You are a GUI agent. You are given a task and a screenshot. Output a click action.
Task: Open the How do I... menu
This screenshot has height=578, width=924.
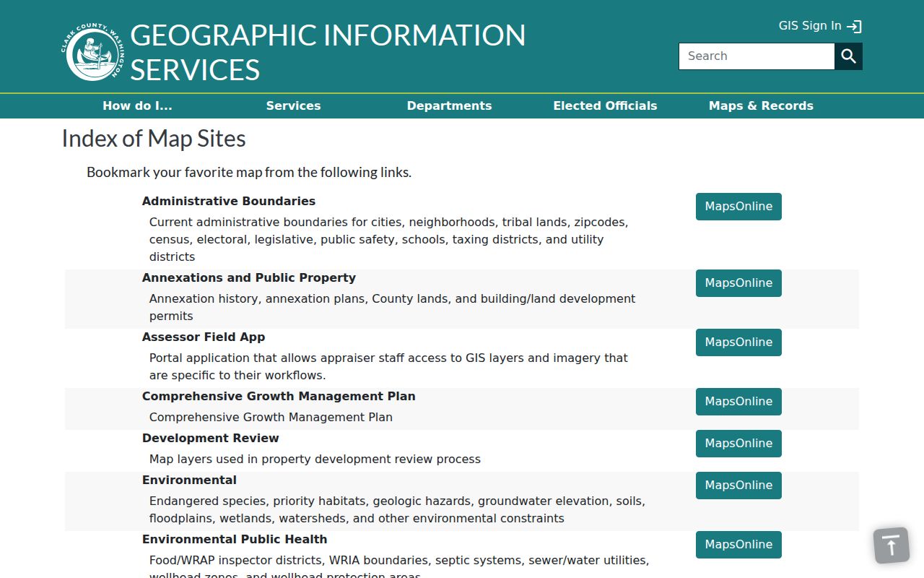click(137, 105)
